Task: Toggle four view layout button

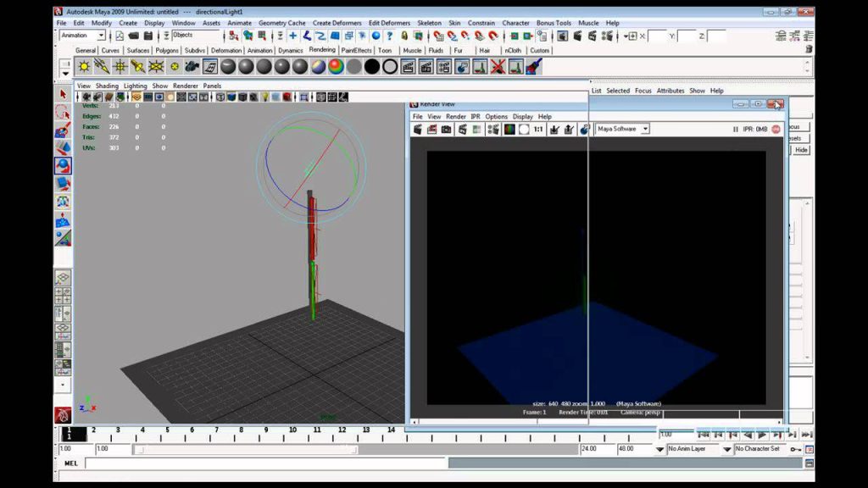Action: tap(63, 295)
